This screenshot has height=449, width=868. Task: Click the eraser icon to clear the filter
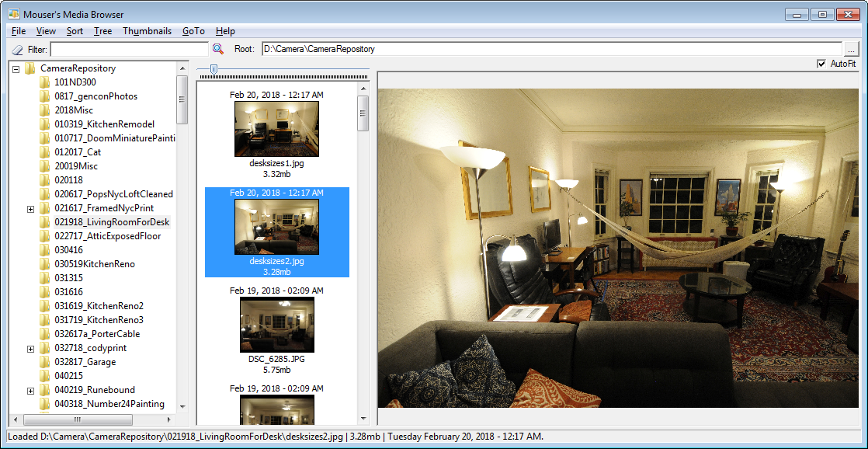click(17, 49)
